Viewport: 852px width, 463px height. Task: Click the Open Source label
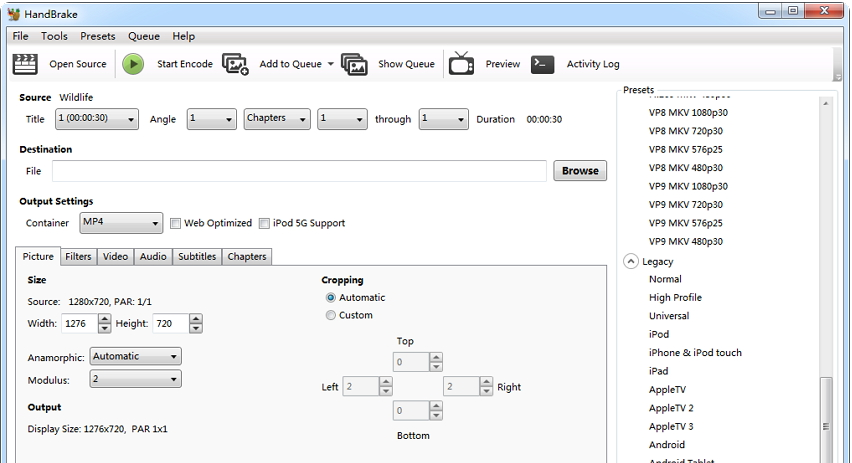click(x=78, y=64)
